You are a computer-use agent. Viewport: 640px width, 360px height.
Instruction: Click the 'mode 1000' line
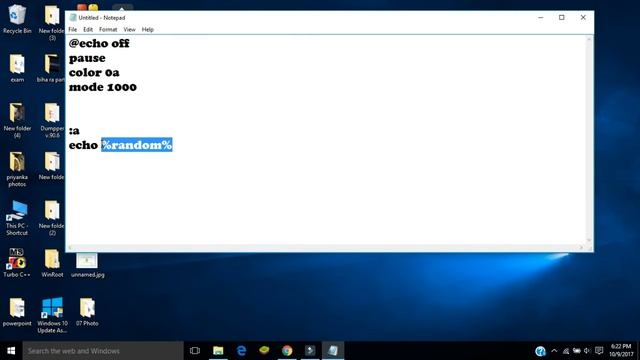(x=103, y=87)
